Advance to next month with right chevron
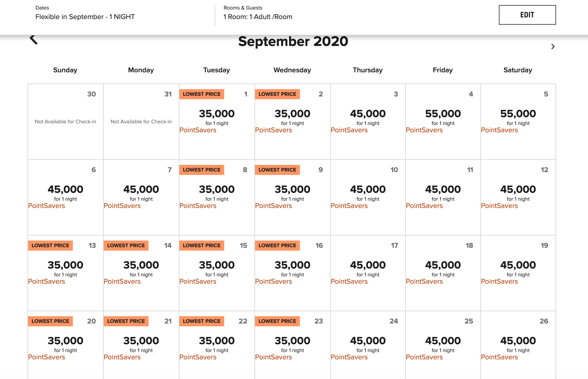Viewport: 588px width, 379px height. (553, 47)
